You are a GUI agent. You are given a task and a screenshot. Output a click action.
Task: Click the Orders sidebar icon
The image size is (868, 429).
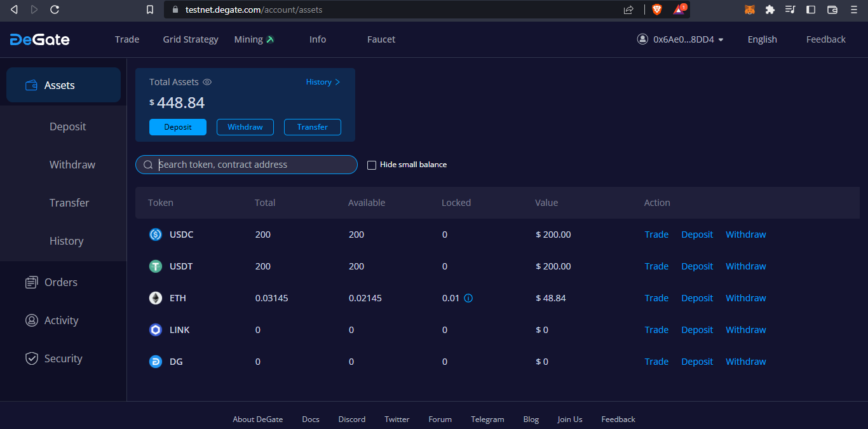31,282
